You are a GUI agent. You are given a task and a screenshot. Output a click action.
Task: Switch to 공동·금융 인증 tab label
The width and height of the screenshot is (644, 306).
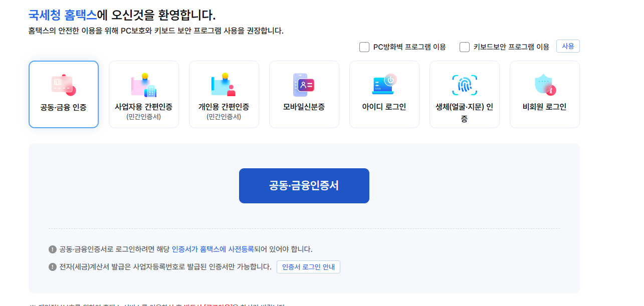(64, 107)
